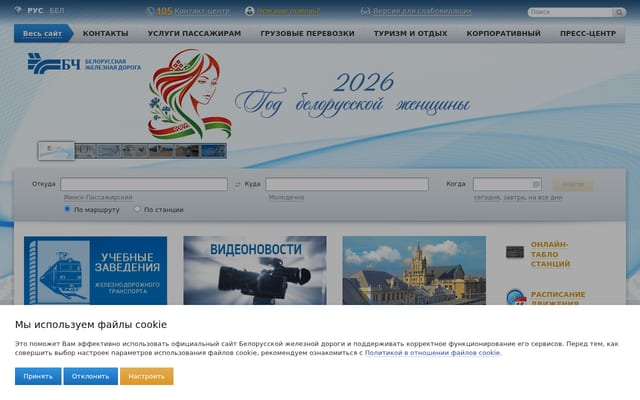Image resolution: width=640 pixels, height=400 pixels.
Task: Choose the Минск-Пассажирский suggestion
Action: tap(98, 198)
